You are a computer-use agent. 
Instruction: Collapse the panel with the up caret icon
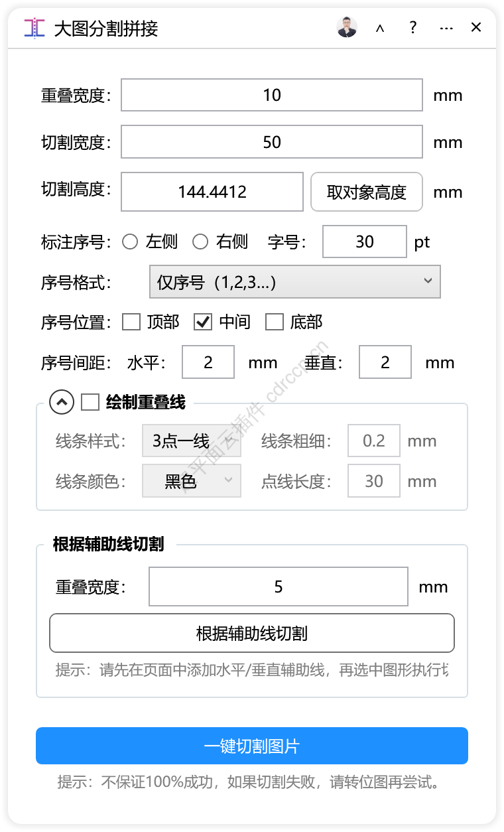380,29
